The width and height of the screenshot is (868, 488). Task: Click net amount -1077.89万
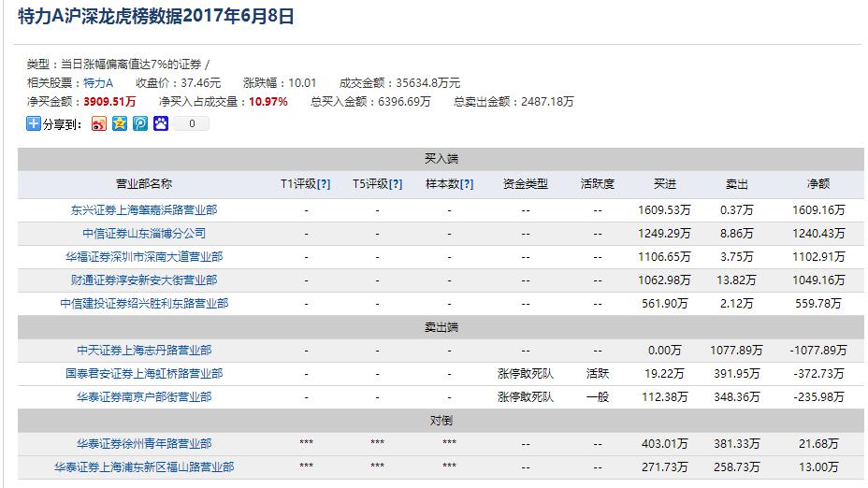click(818, 351)
